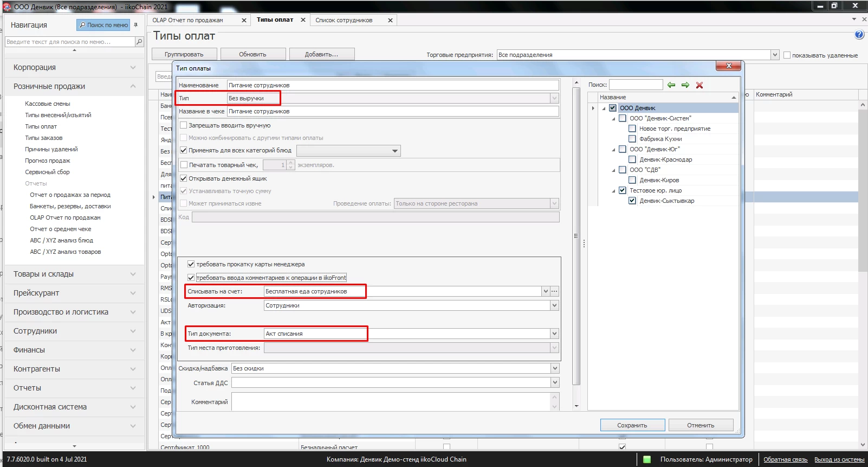Click the magnifier icon beside menu search field
Screen dimensions: 868x467
coord(139,42)
